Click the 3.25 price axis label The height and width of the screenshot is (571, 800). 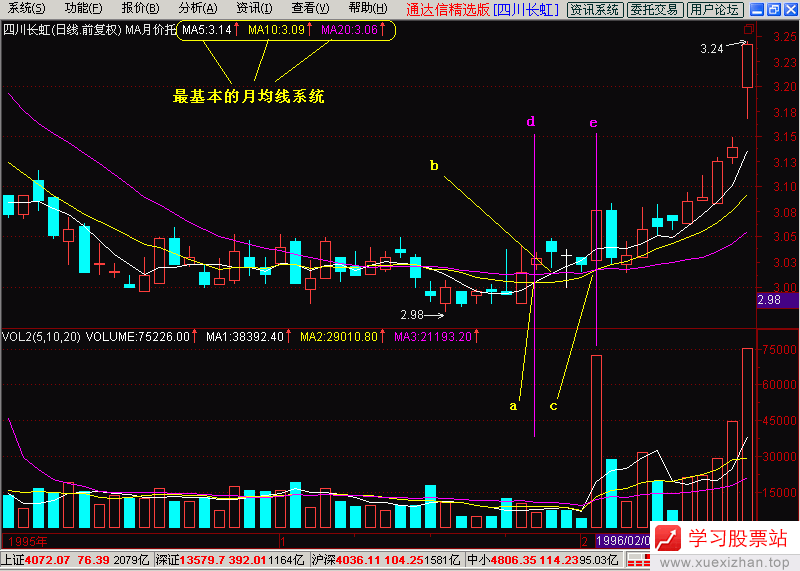(x=784, y=37)
